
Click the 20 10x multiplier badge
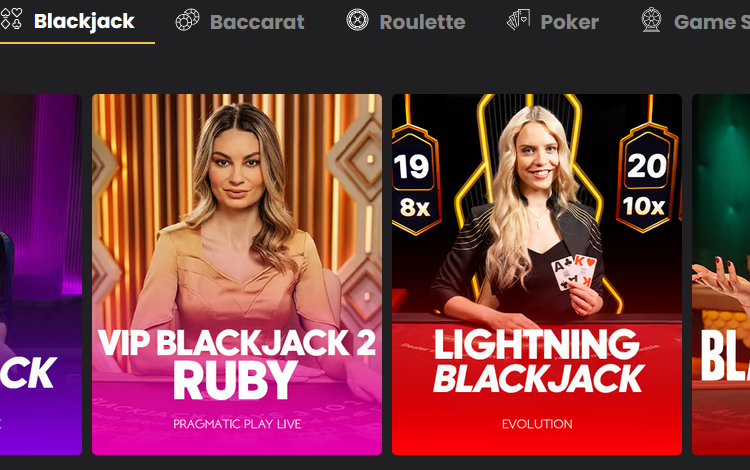click(x=646, y=177)
